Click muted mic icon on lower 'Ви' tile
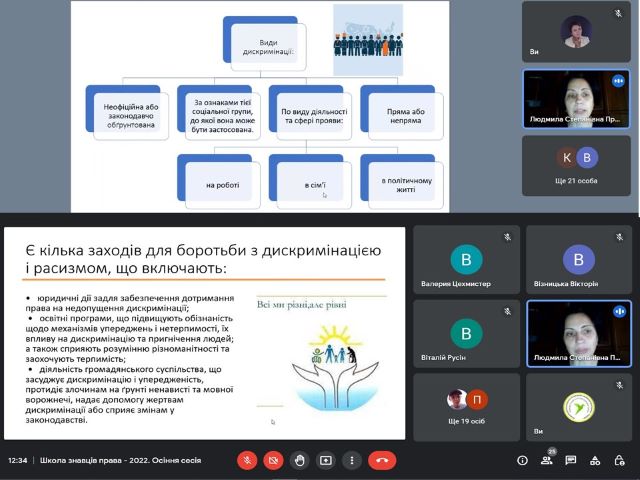This screenshot has height=480, width=640. (x=620, y=385)
